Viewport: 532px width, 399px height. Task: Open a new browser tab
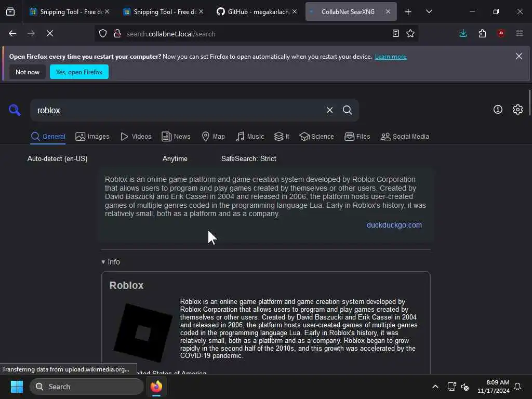point(408,12)
